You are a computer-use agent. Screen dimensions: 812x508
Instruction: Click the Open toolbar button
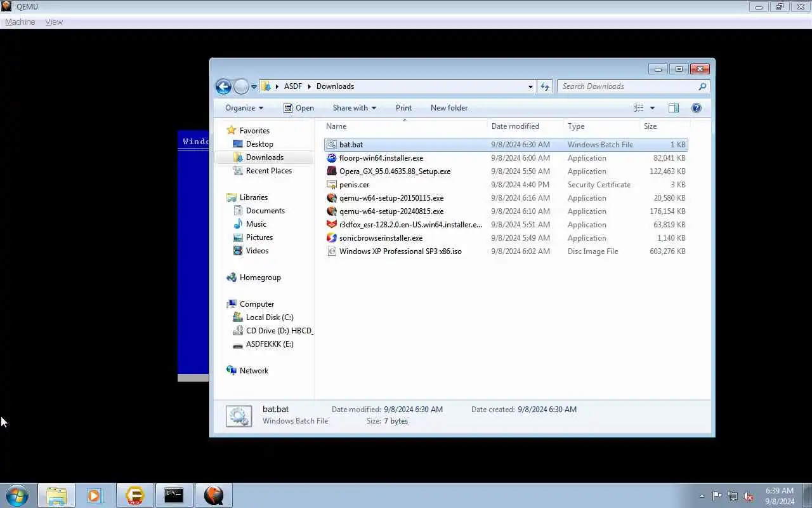299,108
